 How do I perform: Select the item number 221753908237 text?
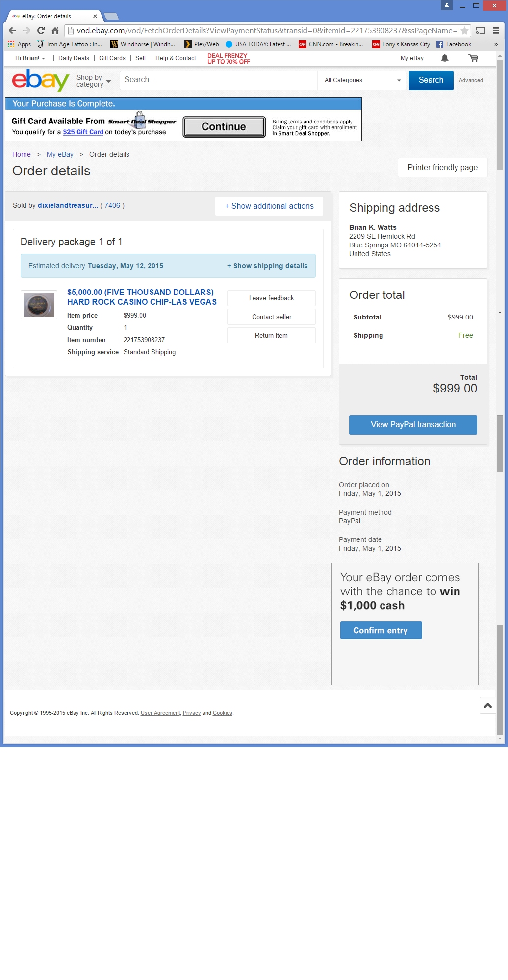(x=144, y=340)
